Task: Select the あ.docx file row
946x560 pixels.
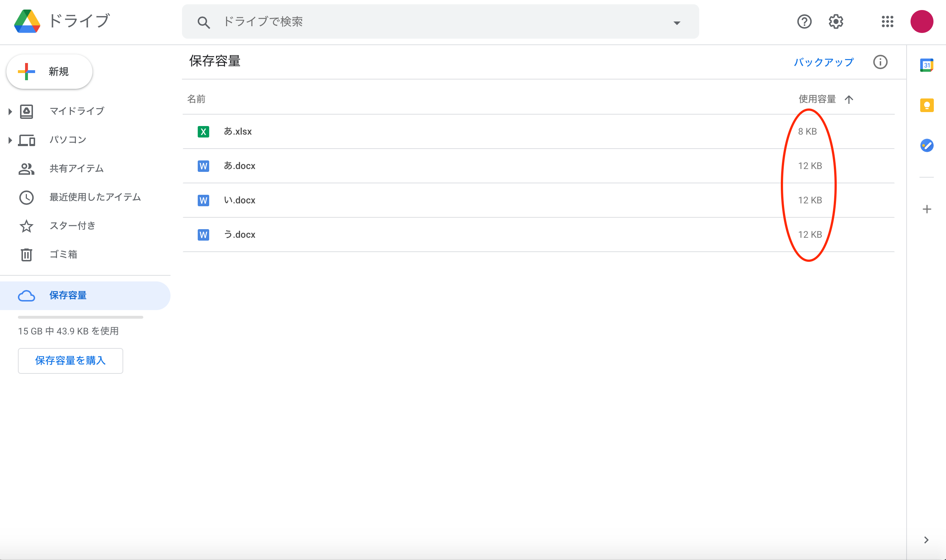Action: click(538, 166)
